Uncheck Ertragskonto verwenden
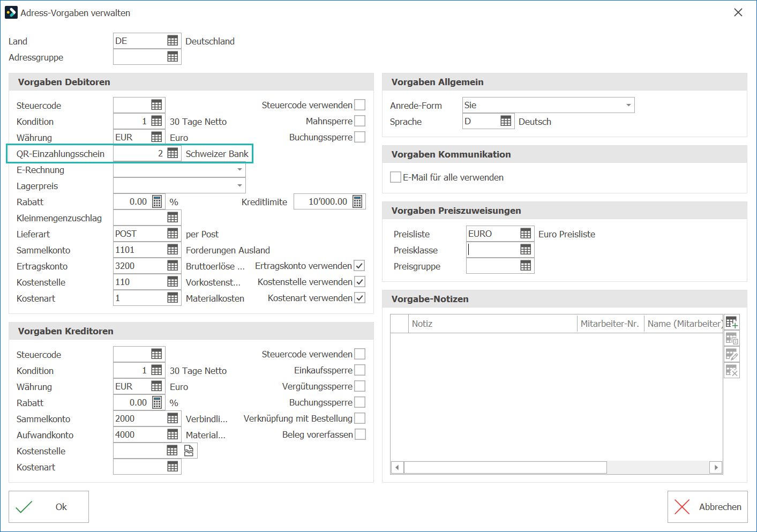The width and height of the screenshot is (757, 532). tap(359, 266)
